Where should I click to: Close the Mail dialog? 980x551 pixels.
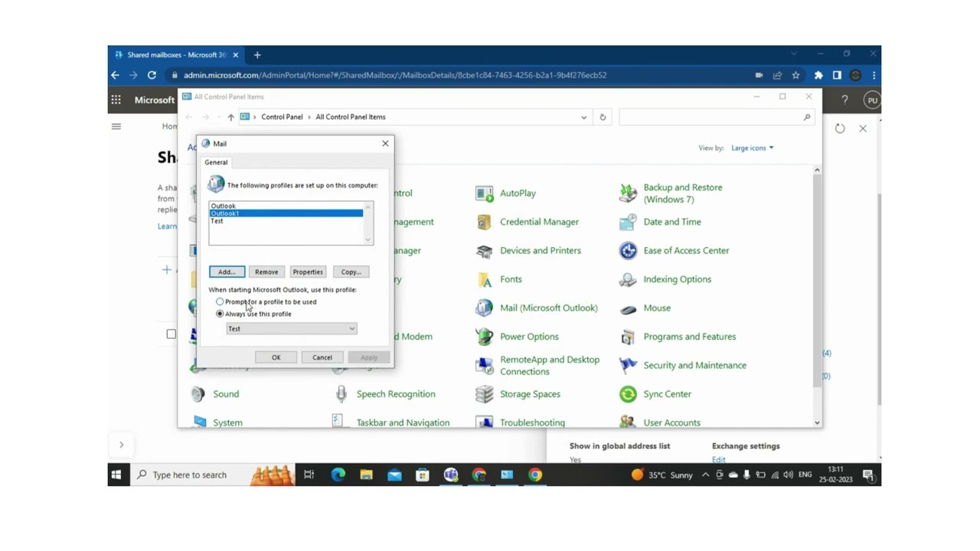(385, 143)
